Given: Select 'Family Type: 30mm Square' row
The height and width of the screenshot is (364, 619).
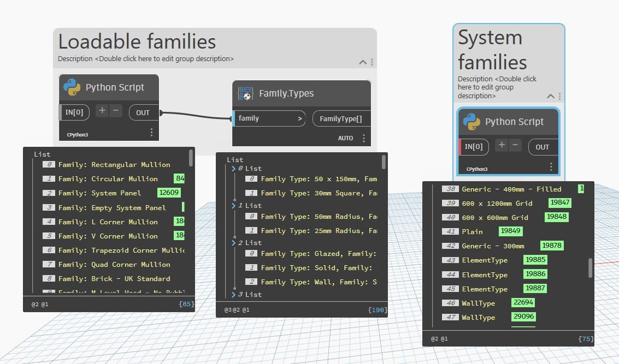Looking at the screenshot, I should (x=319, y=193).
